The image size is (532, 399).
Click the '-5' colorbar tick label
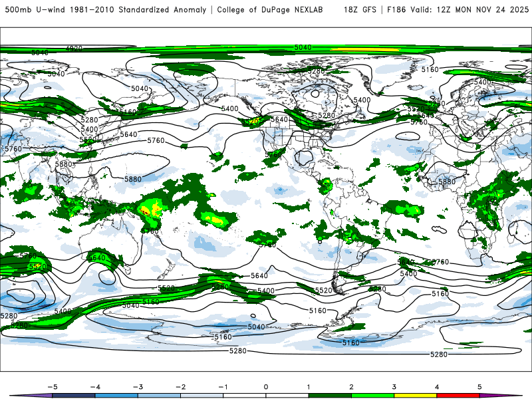[x=53, y=387]
